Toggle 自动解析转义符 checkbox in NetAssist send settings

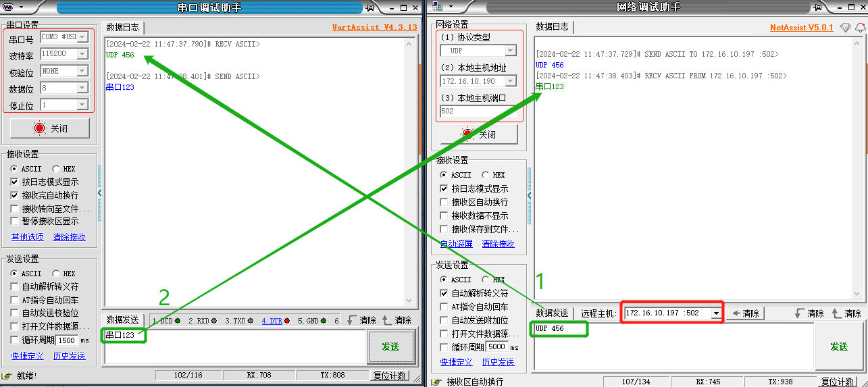[x=444, y=293]
